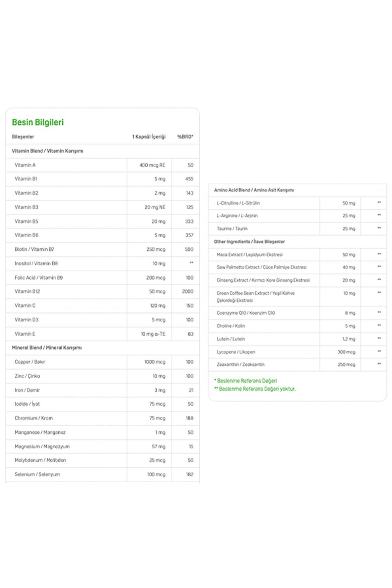The image size is (392, 588).
Task: Click the 1 Kapsül İçeriği column header
Action: tap(149, 137)
